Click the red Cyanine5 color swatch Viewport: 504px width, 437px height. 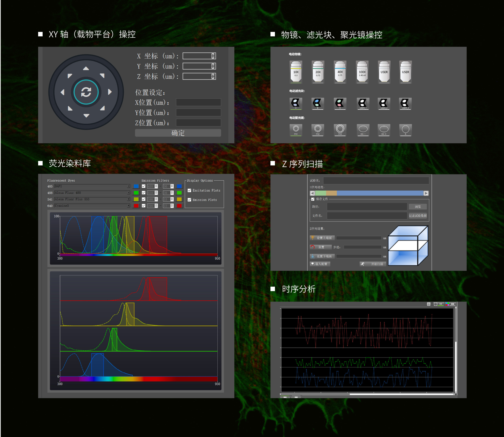coord(136,206)
